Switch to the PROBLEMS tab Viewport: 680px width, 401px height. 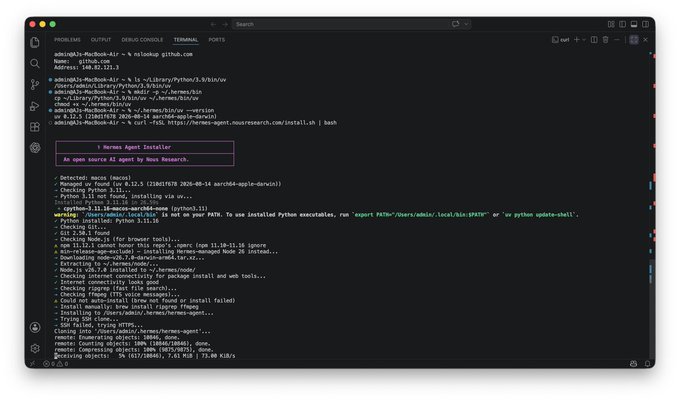click(67, 40)
